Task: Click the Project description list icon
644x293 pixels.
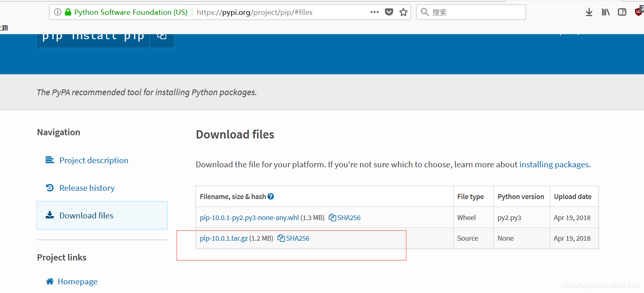Action: pyautogui.click(x=50, y=160)
